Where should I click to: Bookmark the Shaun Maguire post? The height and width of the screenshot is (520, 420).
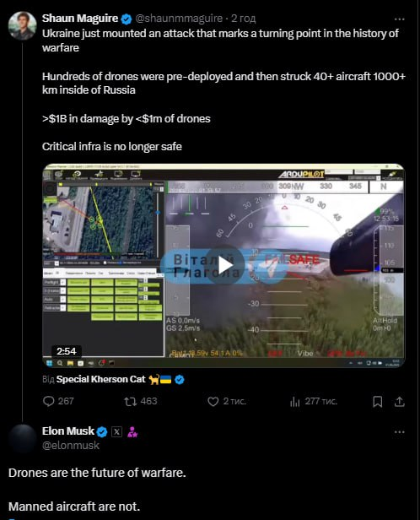point(378,402)
